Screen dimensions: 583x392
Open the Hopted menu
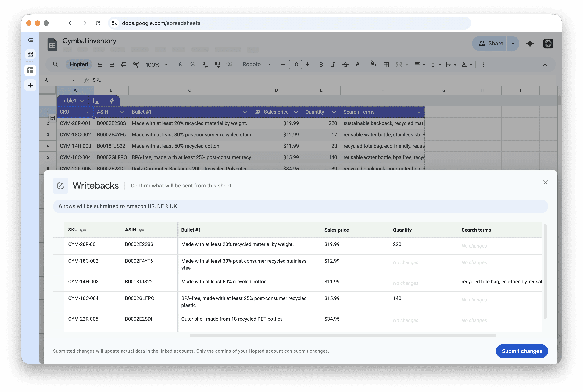[x=79, y=64]
